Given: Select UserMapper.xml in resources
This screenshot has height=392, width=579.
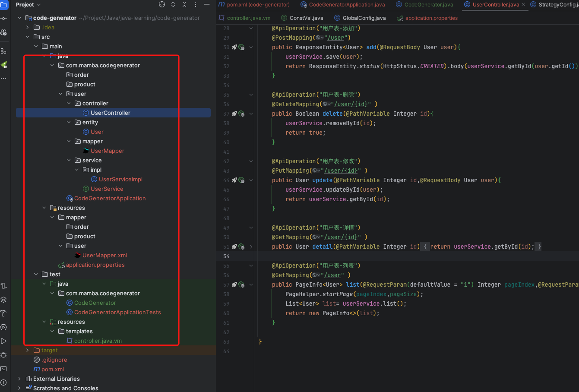Looking at the screenshot, I should click(104, 255).
